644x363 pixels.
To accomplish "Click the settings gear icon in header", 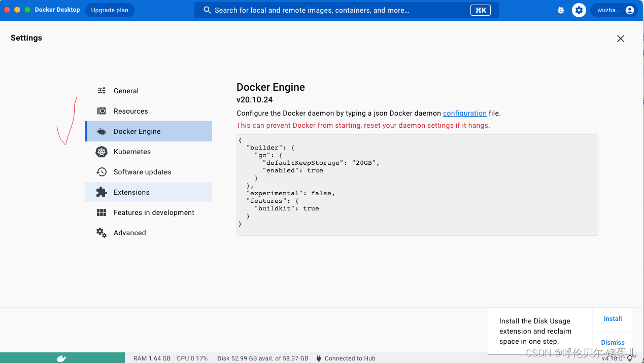I will [x=579, y=10].
